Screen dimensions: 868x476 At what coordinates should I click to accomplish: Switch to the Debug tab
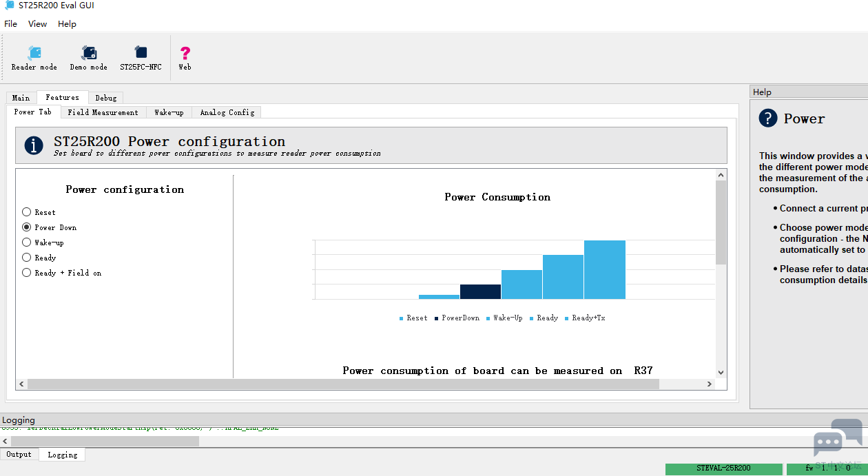[x=106, y=98]
